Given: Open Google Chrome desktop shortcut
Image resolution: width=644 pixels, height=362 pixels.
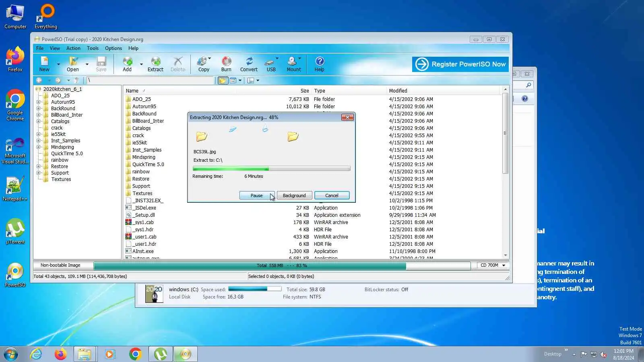Looking at the screenshot, I should 15,105.
